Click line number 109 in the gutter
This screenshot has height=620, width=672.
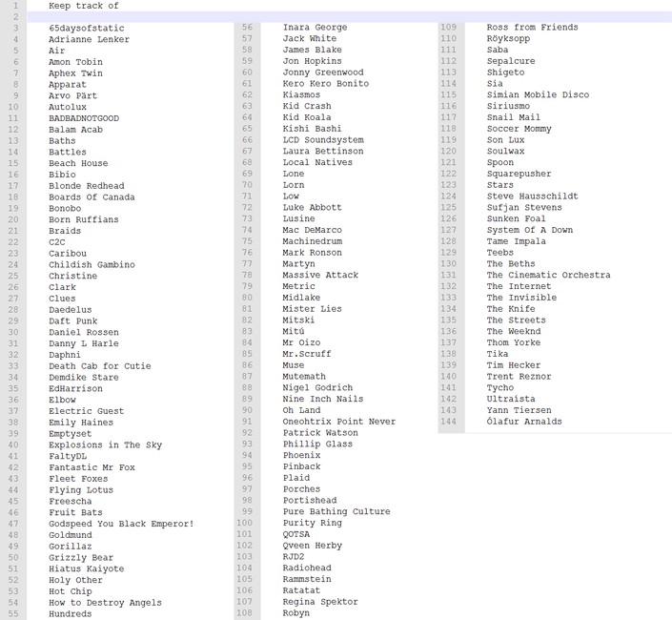448,28
